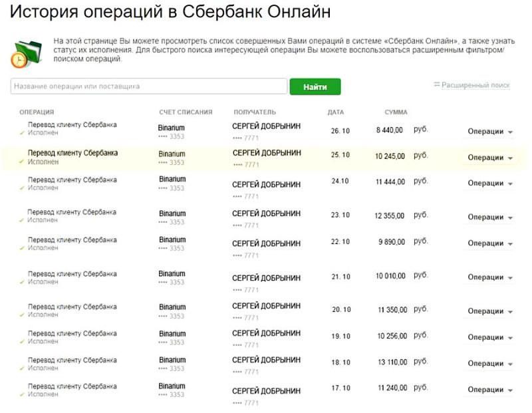Open Перевод клиенту Сбербанка dated 18.10
Image resolution: width=532 pixels, height=413 pixels.
tap(72, 360)
